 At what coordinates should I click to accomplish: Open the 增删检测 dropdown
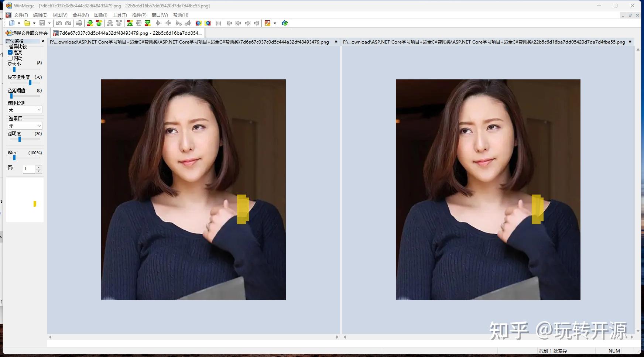25,110
